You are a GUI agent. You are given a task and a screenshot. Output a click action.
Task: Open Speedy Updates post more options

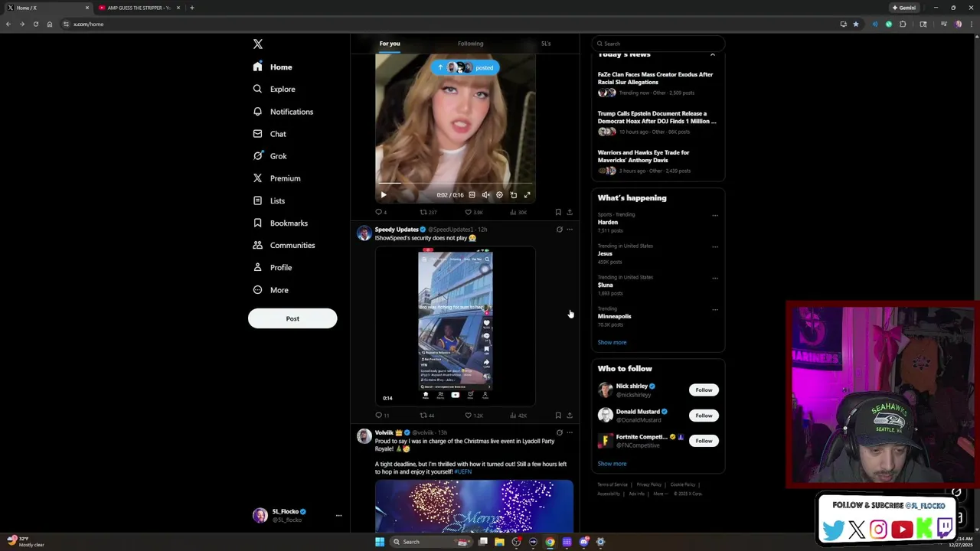coord(569,230)
